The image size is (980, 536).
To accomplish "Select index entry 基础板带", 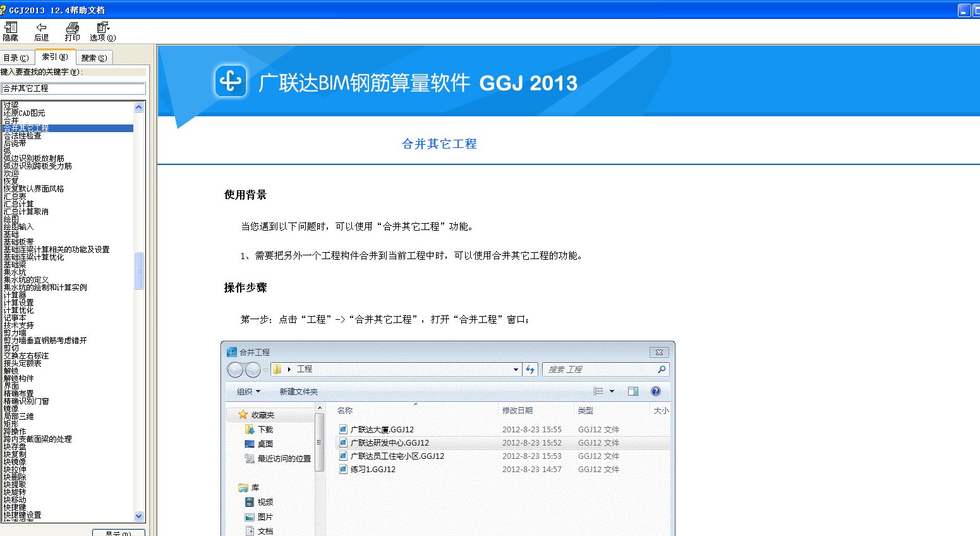I will (18, 242).
